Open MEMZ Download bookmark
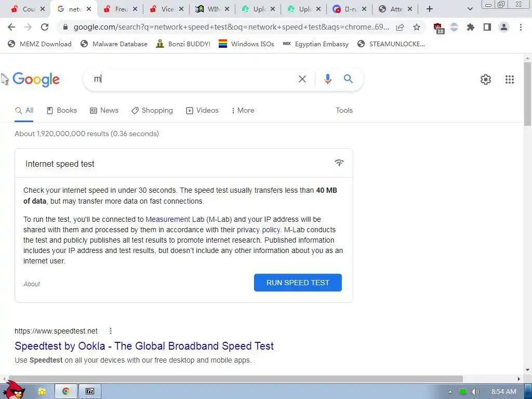Viewport: 532px width, 399px height. click(x=40, y=44)
